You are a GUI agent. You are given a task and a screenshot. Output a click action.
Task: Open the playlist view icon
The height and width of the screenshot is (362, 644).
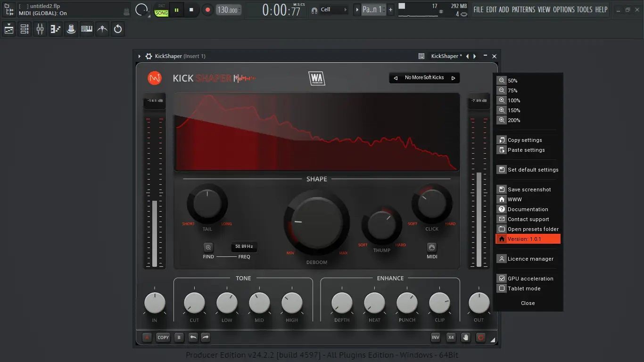click(x=9, y=29)
